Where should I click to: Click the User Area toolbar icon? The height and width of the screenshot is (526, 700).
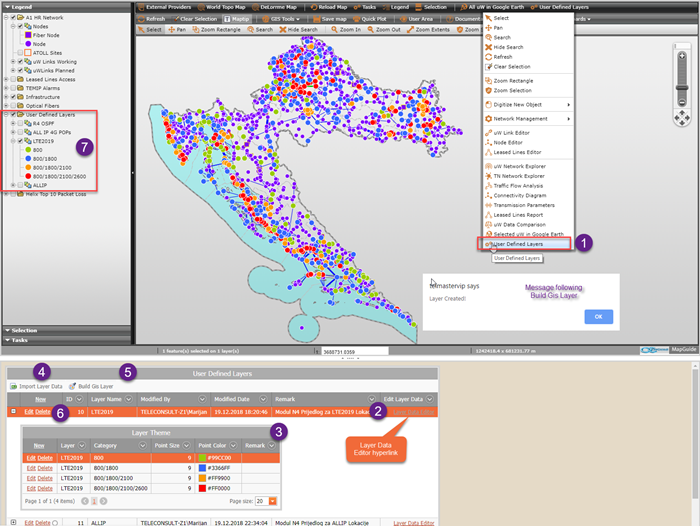[x=403, y=19]
